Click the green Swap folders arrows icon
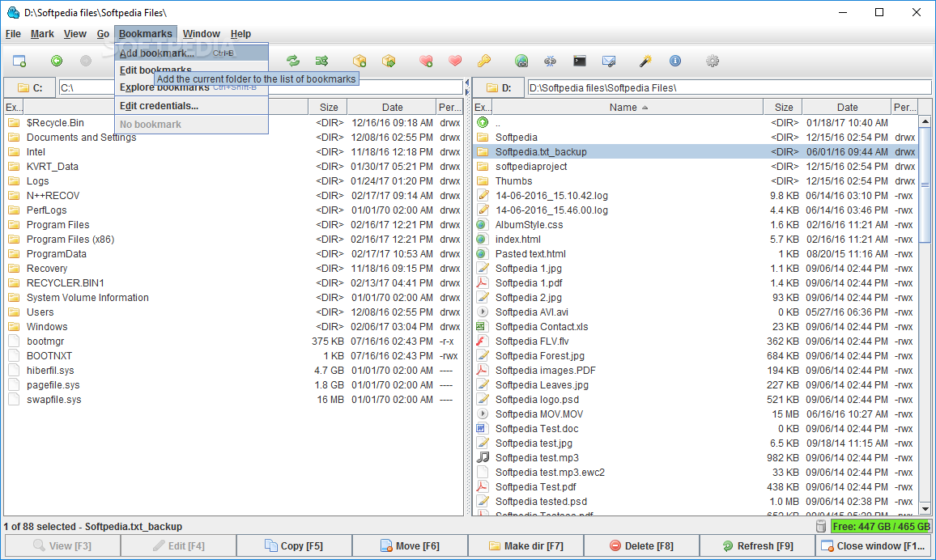The height and width of the screenshot is (560, 936). [x=292, y=61]
